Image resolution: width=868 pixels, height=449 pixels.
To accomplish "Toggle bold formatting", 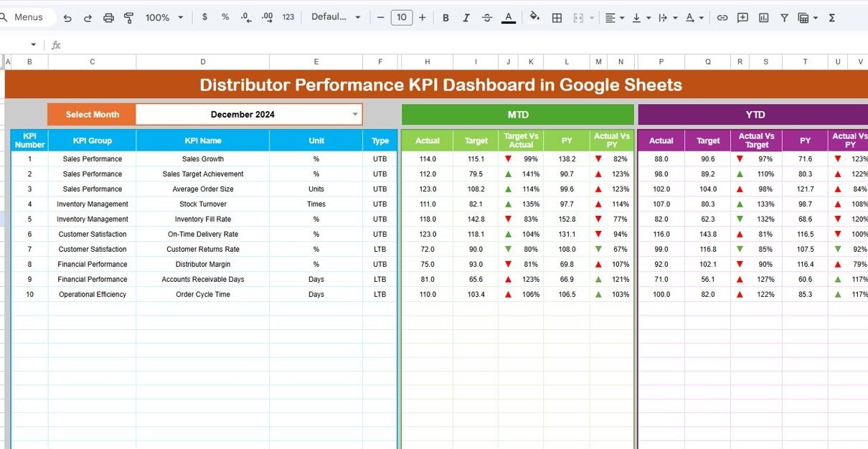I will [445, 17].
